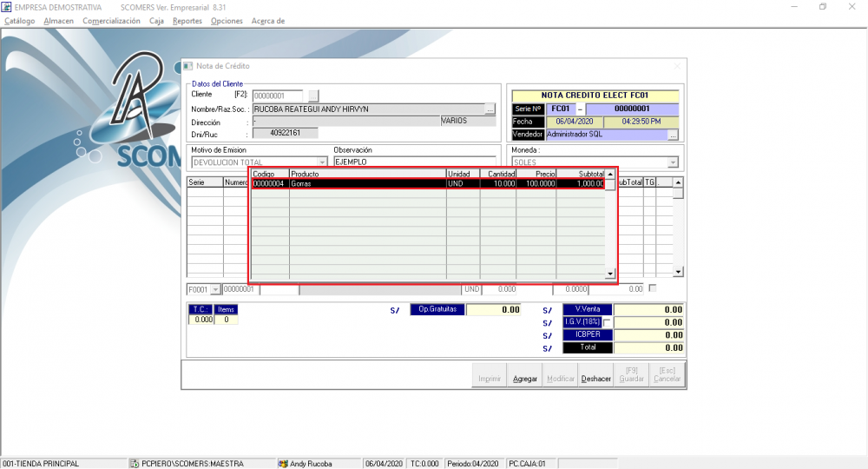The height and width of the screenshot is (469, 868).
Task: Click the TG column header in detail grid
Action: pos(649,182)
